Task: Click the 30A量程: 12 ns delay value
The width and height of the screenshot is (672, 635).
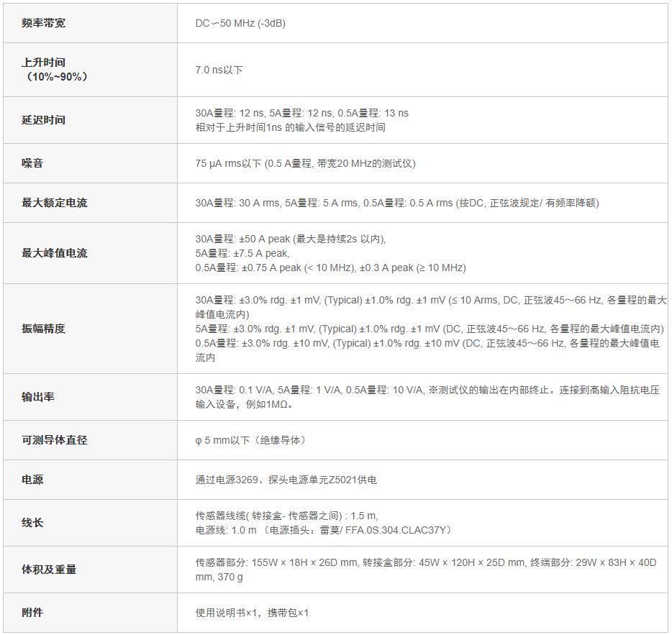Action: (x=235, y=113)
